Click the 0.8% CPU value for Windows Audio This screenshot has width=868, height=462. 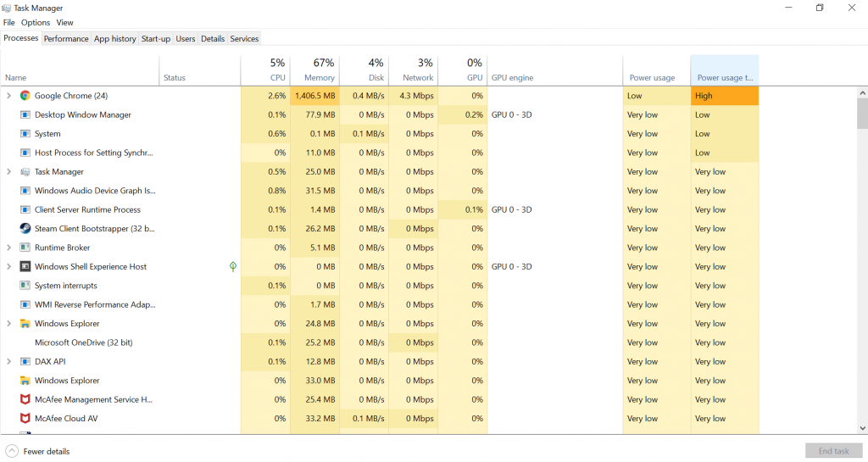(265, 191)
